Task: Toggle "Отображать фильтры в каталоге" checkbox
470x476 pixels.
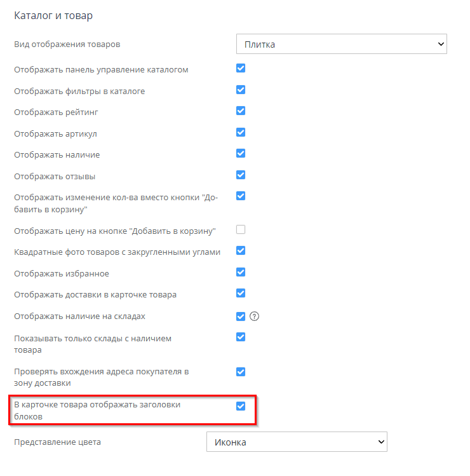Action: point(241,90)
